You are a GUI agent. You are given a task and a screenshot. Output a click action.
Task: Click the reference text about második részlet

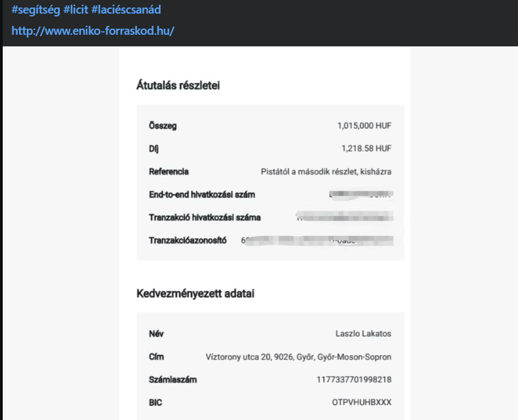[326, 172]
